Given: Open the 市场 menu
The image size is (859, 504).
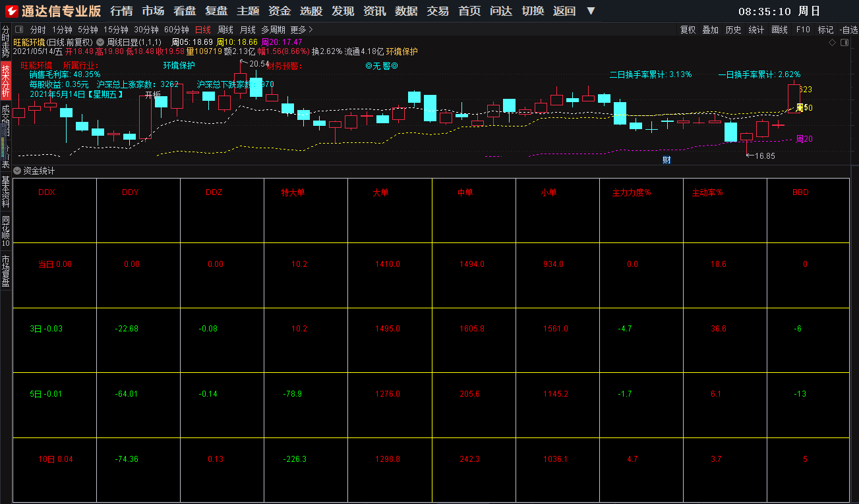Looking at the screenshot, I should [153, 11].
